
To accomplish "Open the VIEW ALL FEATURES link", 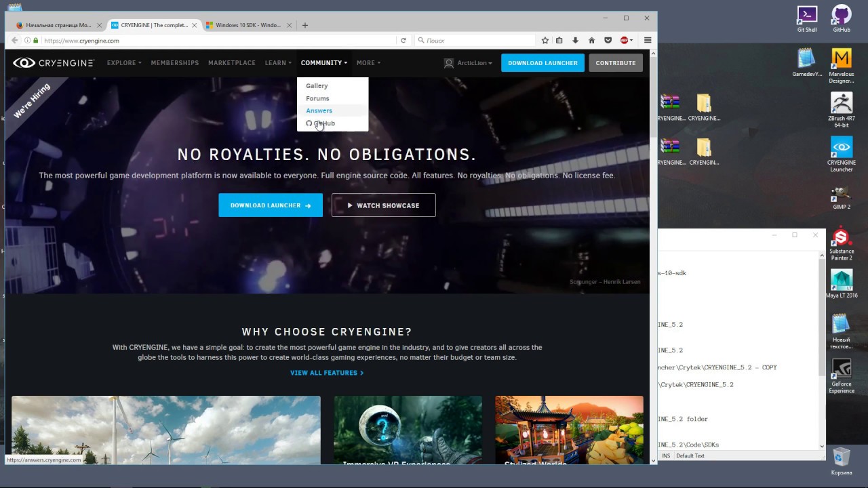I will (327, 373).
